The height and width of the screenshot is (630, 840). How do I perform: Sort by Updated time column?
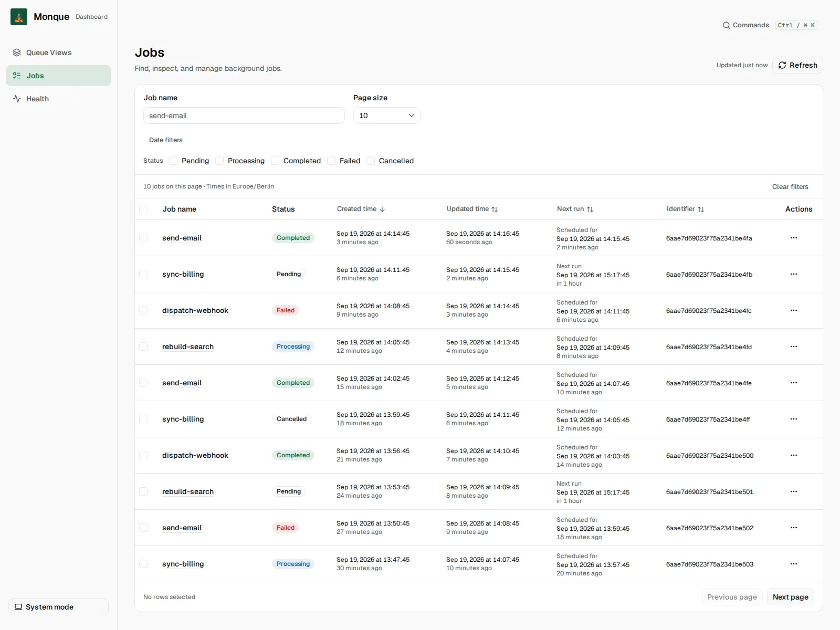pyautogui.click(x=472, y=209)
